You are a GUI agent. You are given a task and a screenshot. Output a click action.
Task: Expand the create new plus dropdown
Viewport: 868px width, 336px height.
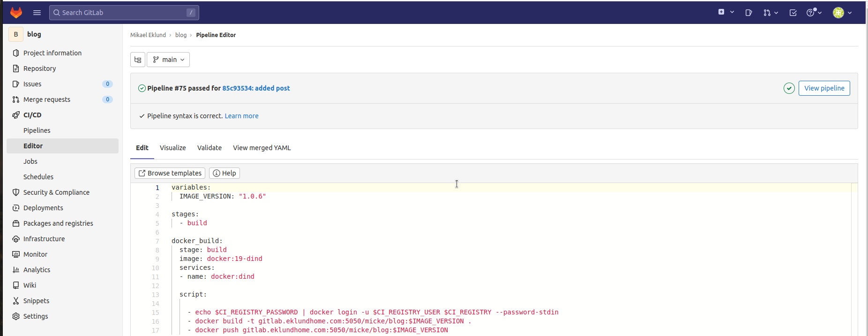coord(726,12)
